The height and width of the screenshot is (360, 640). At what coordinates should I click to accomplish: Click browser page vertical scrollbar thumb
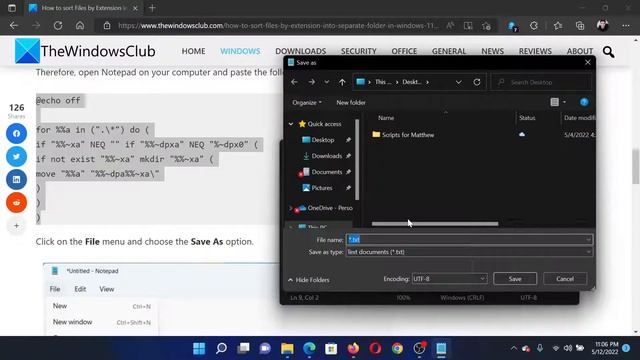(636, 167)
